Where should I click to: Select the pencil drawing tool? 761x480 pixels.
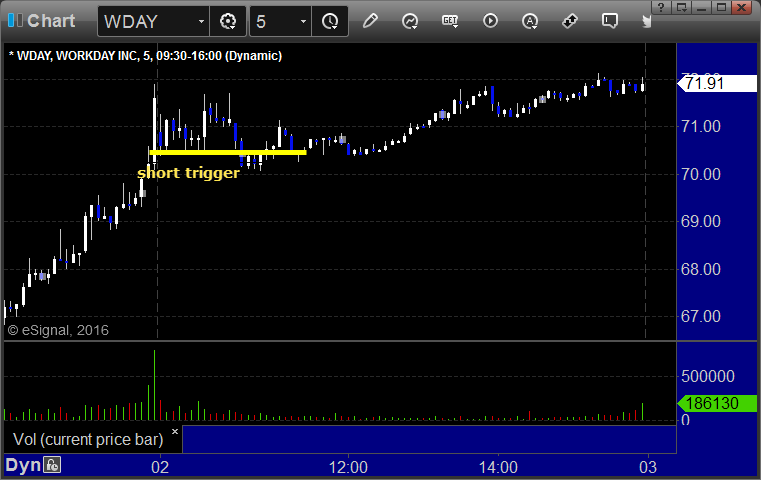(370, 21)
